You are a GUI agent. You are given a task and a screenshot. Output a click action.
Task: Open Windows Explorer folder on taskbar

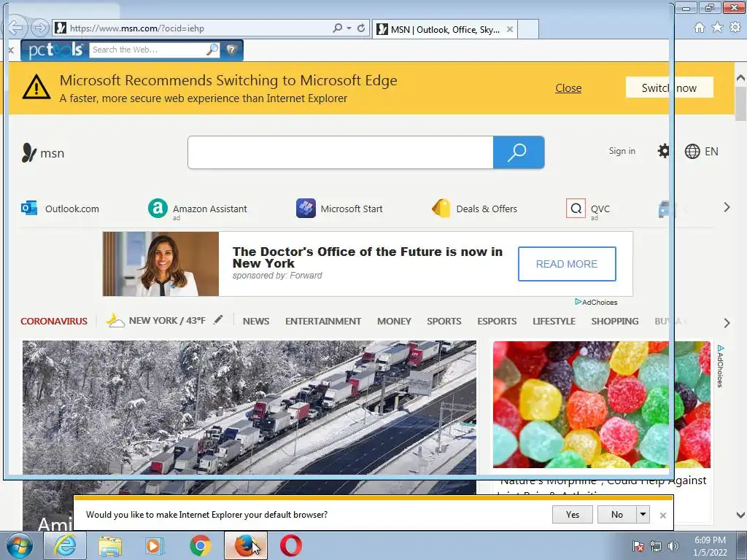pyautogui.click(x=110, y=545)
